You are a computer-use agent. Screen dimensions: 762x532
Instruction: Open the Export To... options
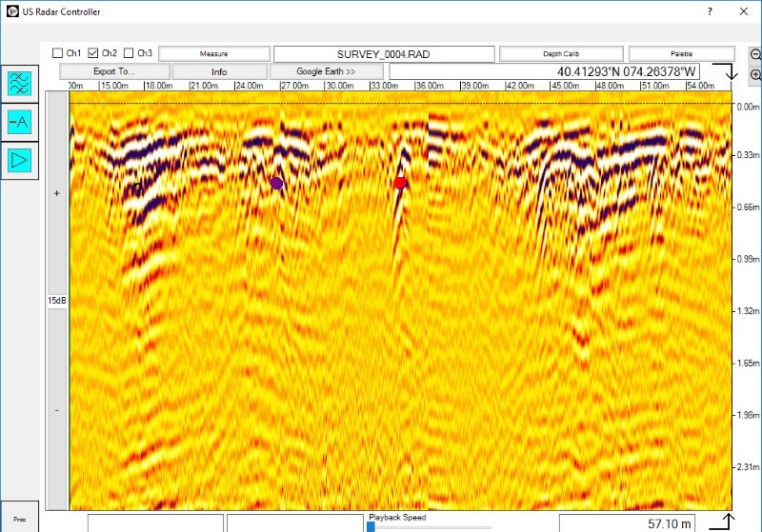pyautogui.click(x=114, y=71)
